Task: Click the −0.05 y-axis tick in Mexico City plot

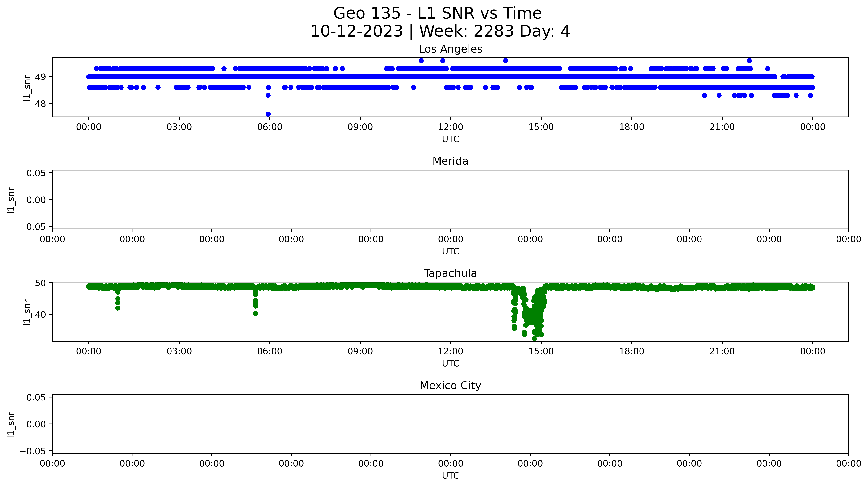Action: pos(33,451)
